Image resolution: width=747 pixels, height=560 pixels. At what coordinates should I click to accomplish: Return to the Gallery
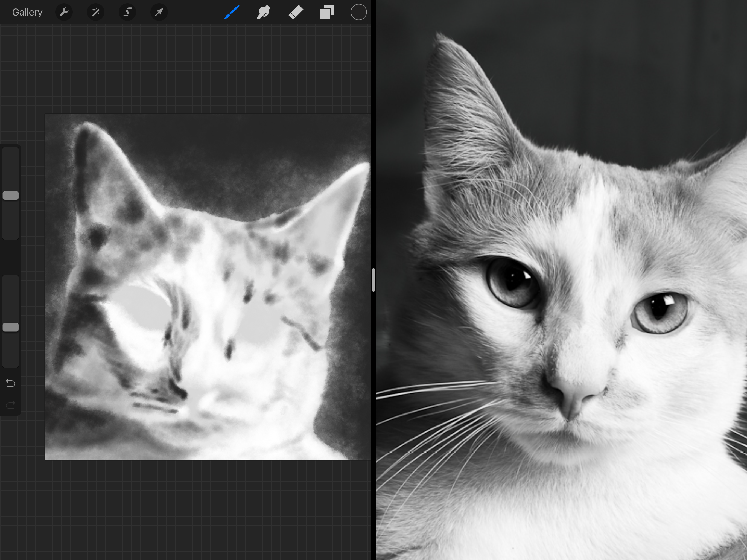[27, 13]
